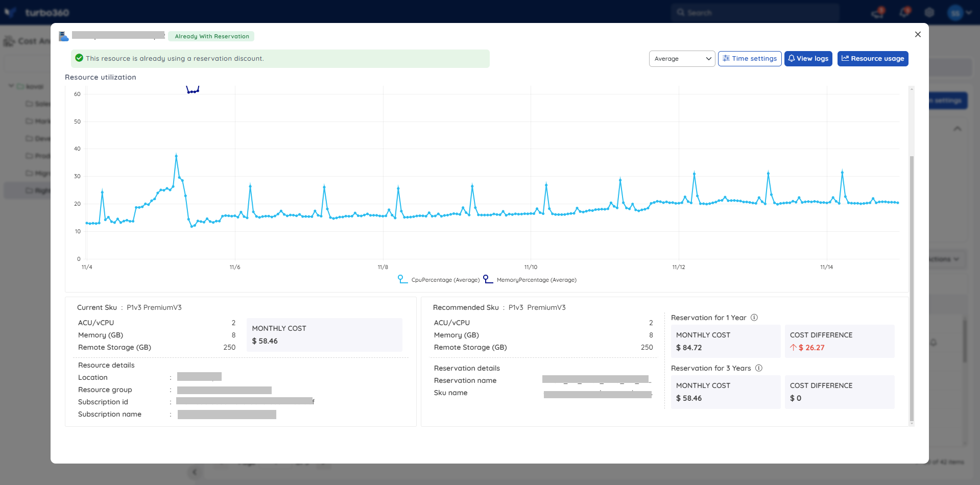Click the 3 Years cost difference $ 0
Image resolution: width=980 pixels, height=485 pixels.
pos(796,398)
